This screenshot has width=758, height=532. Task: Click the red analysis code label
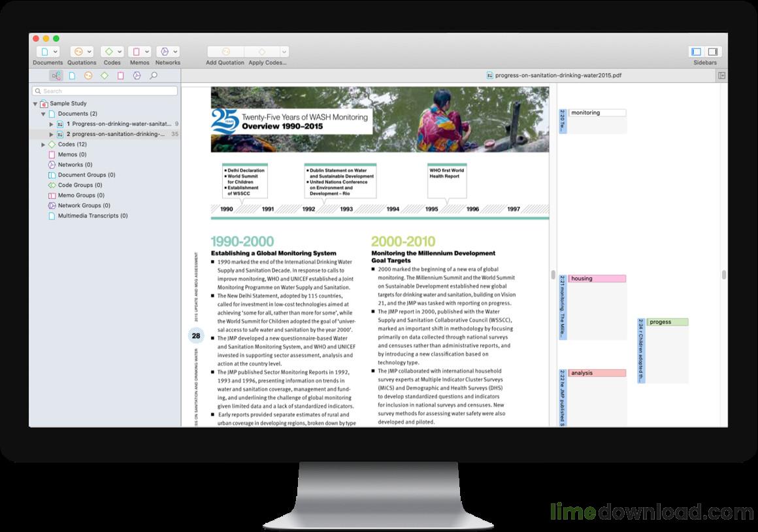[x=597, y=373]
